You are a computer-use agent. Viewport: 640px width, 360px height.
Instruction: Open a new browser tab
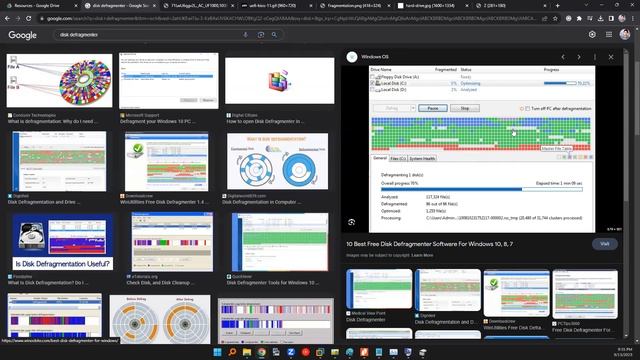pos(558,6)
